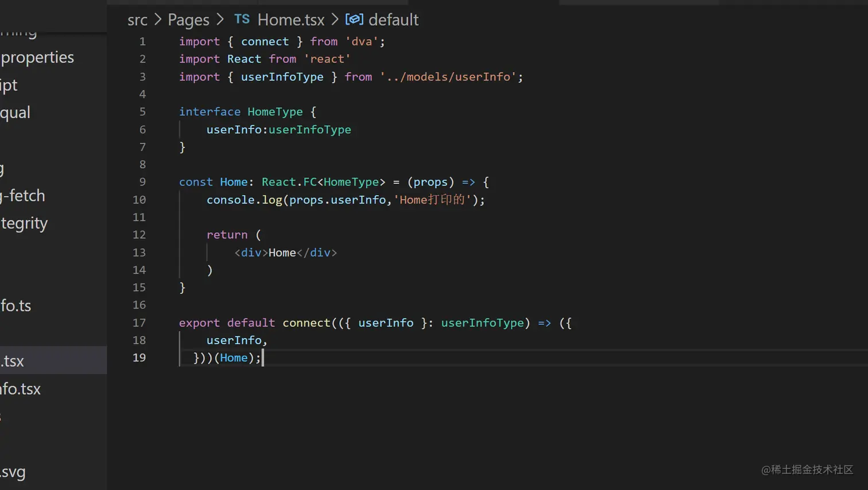Click the 'dva' string on line 1
Viewport: 868px width, 490px height.
click(362, 42)
